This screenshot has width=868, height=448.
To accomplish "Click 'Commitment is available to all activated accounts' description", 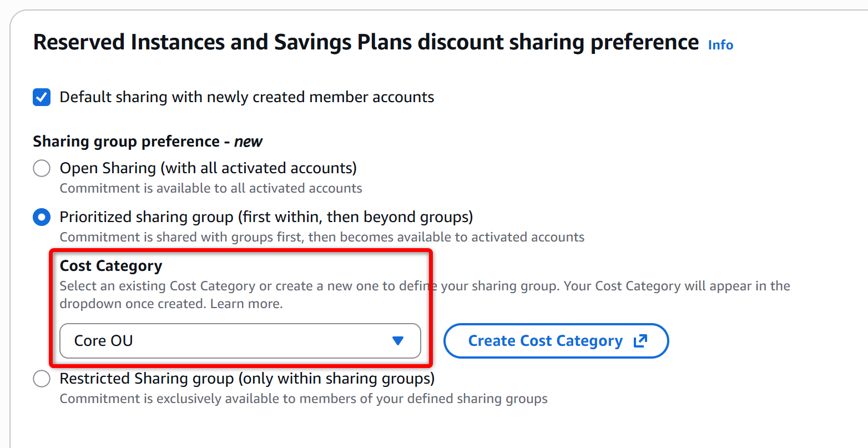I will (x=211, y=188).
